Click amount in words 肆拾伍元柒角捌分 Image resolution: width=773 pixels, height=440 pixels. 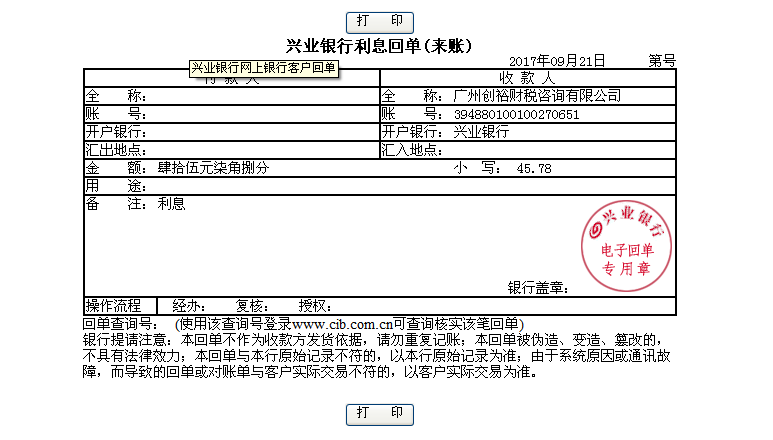click(x=213, y=168)
